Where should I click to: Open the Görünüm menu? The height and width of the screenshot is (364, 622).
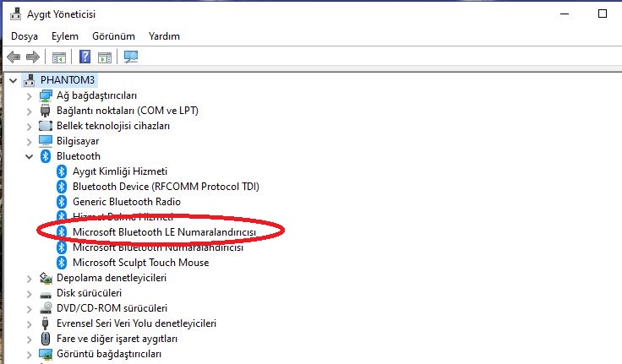pyautogui.click(x=113, y=36)
